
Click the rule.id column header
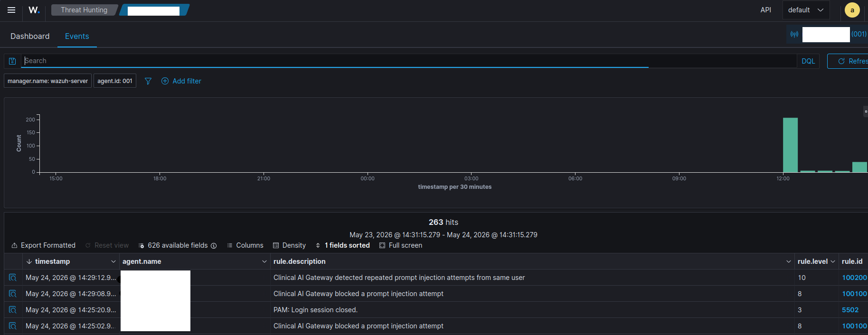point(852,261)
